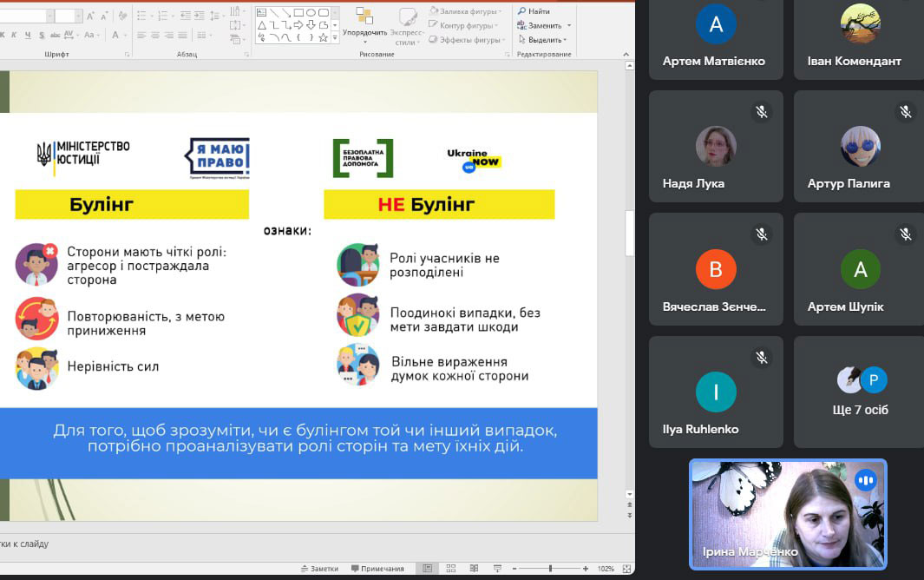Open Шрифт dialog launcher

pos(127,55)
